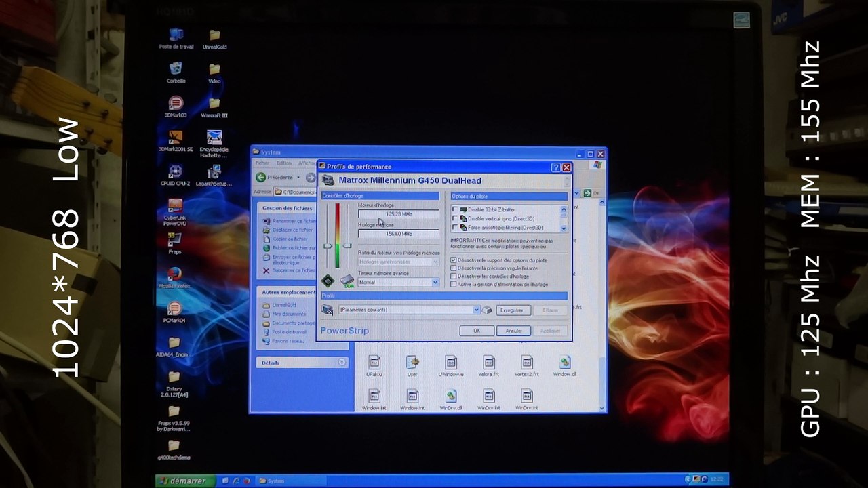Open the Affichage menu in System window

point(307,163)
